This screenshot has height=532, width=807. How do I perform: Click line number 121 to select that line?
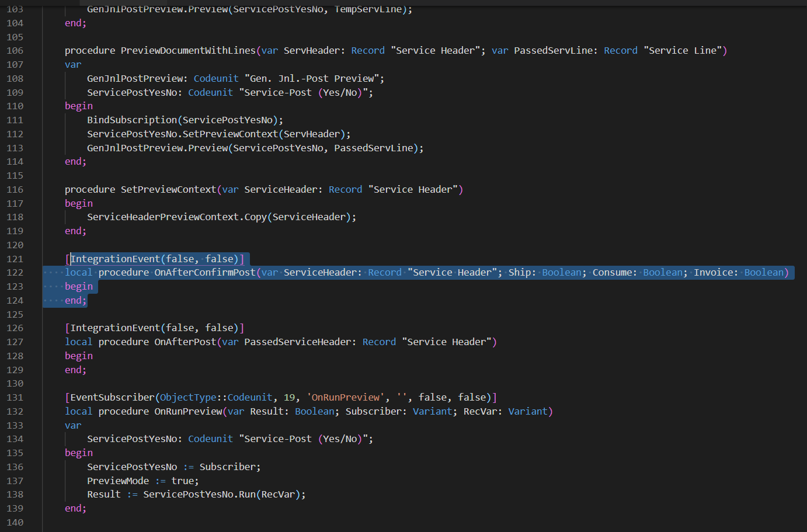[x=15, y=258]
